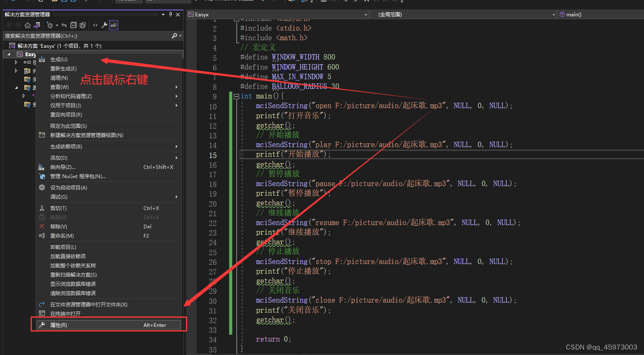Open the pending changes filter dropdown arrow
The image size is (644, 355).
coord(57,25)
